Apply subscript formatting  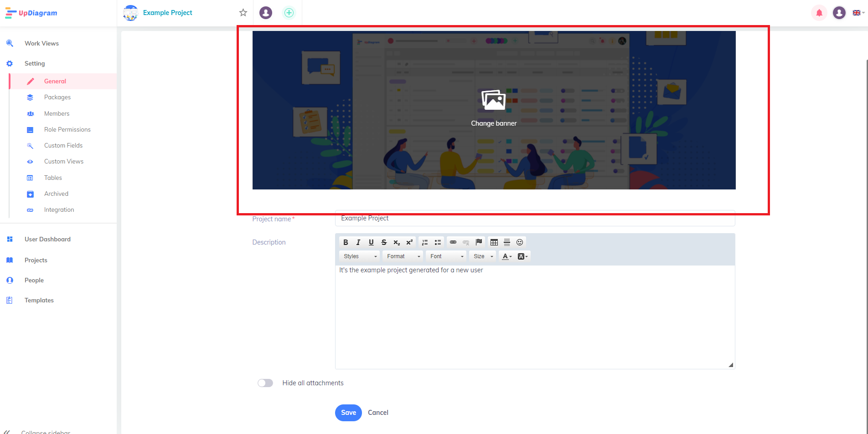[x=397, y=242]
